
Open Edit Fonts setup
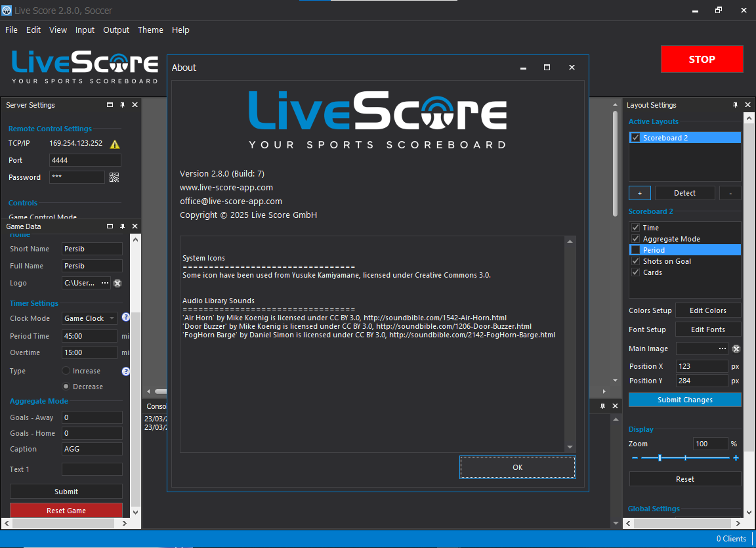pyautogui.click(x=708, y=329)
